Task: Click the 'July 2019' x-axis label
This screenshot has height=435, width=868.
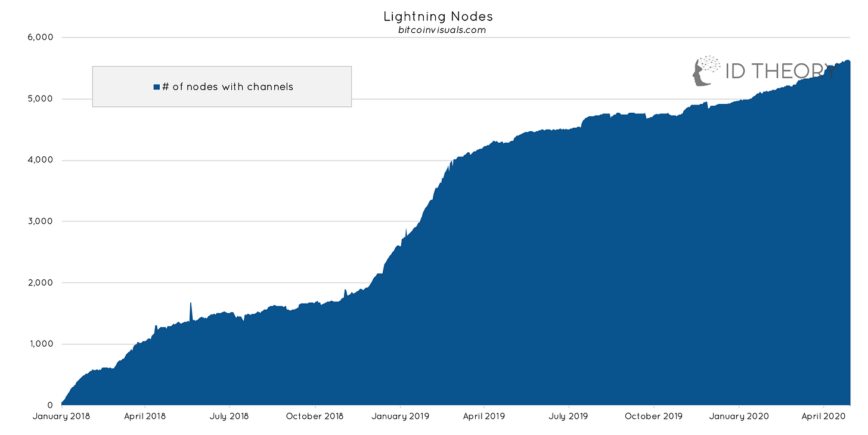Action: 568,416
